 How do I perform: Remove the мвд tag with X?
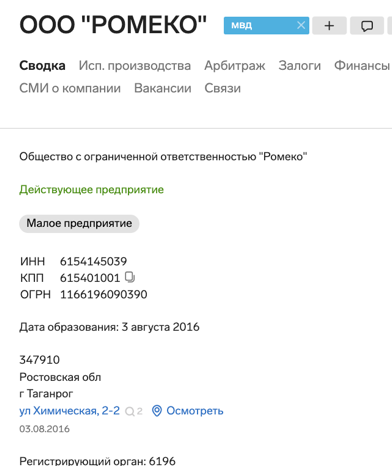tap(301, 25)
